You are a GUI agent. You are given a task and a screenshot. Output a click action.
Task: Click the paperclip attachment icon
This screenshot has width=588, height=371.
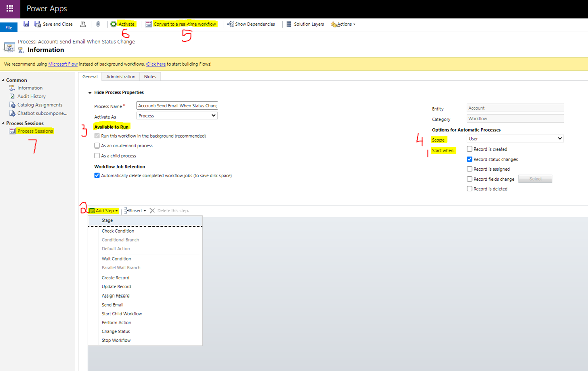[x=98, y=24]
